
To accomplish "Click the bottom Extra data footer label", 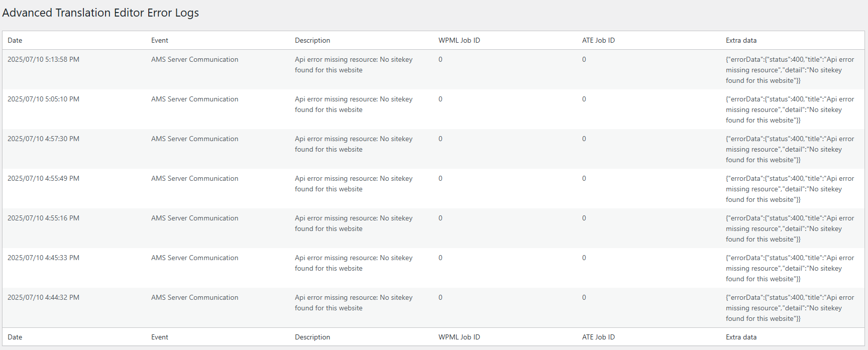I will 741,337.
